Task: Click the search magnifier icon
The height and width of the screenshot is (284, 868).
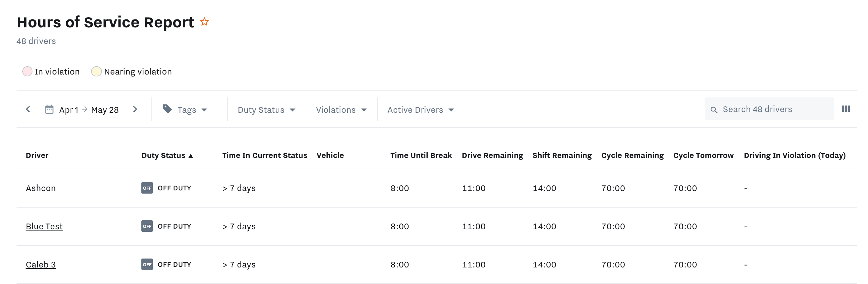Action: (713, 110)
